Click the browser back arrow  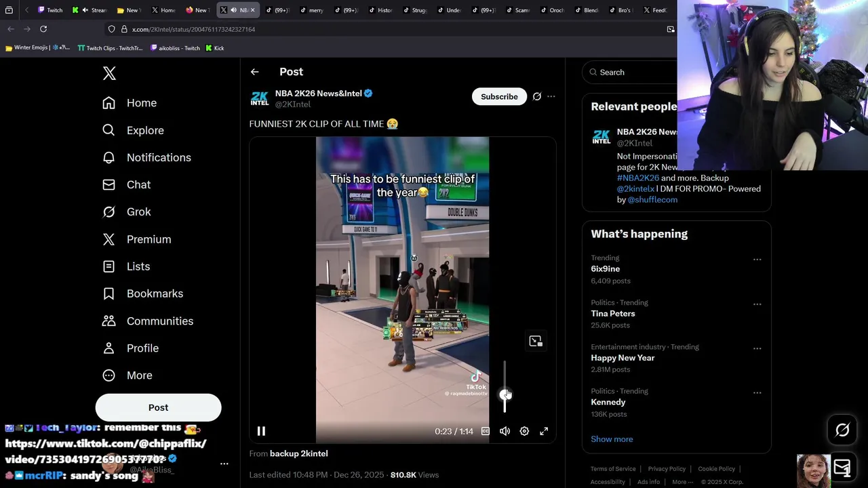click(11, 29)
